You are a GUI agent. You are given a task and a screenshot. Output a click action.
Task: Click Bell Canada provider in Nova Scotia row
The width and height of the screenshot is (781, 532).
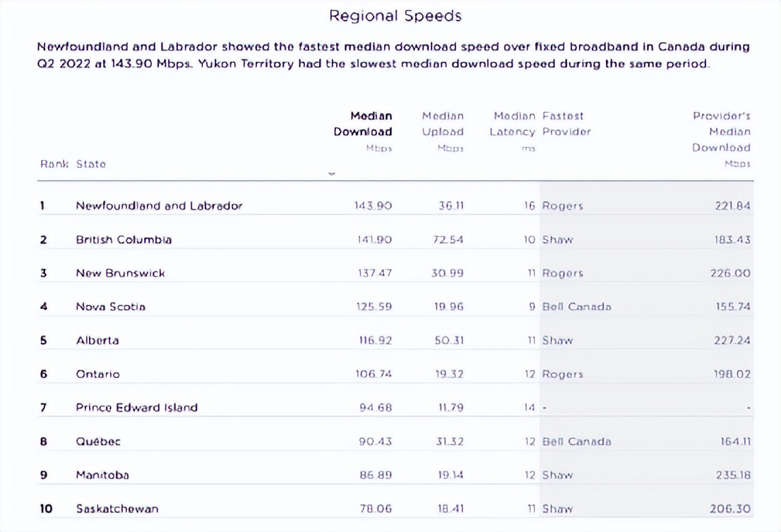click(x=576, y=307)
